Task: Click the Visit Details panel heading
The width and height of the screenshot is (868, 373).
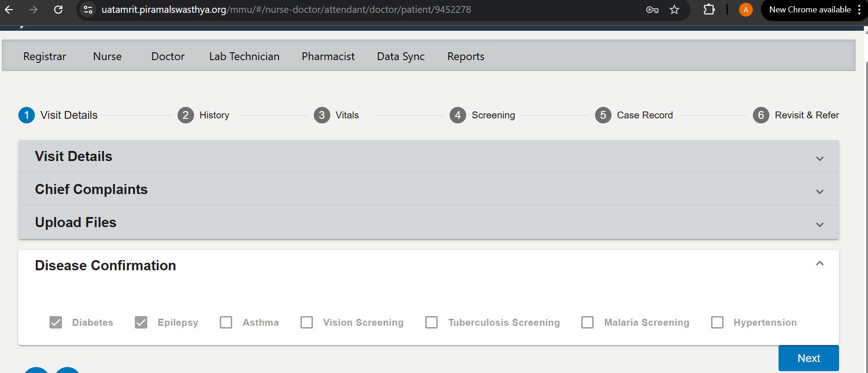Action: pyautogui.click(x=73, y=156)
